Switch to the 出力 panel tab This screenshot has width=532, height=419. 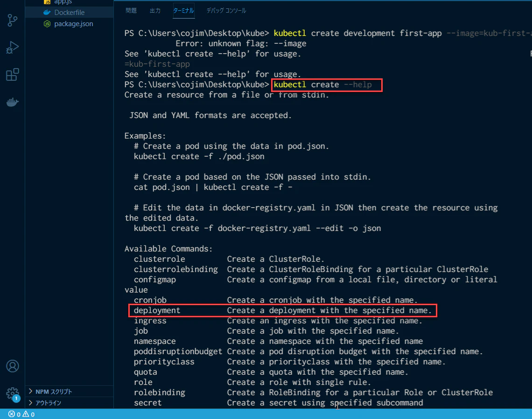[x=155, y=11]
